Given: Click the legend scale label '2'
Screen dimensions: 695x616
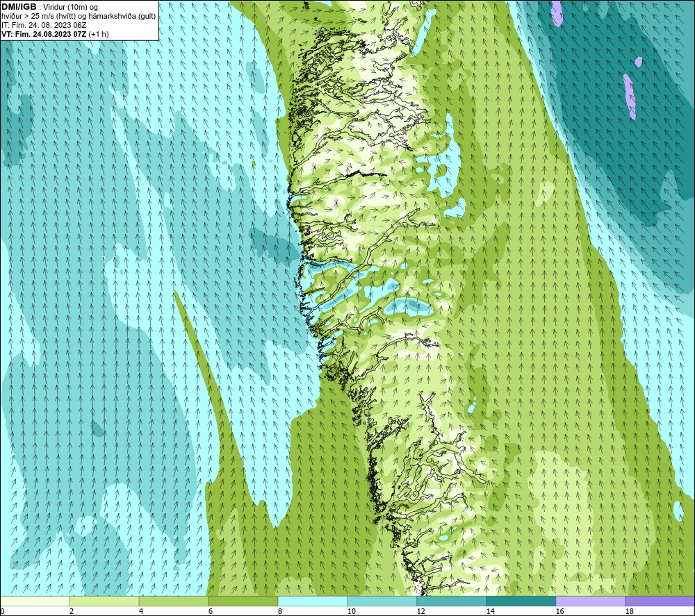Looking at the screenshot, I should [x=72, y=612].
